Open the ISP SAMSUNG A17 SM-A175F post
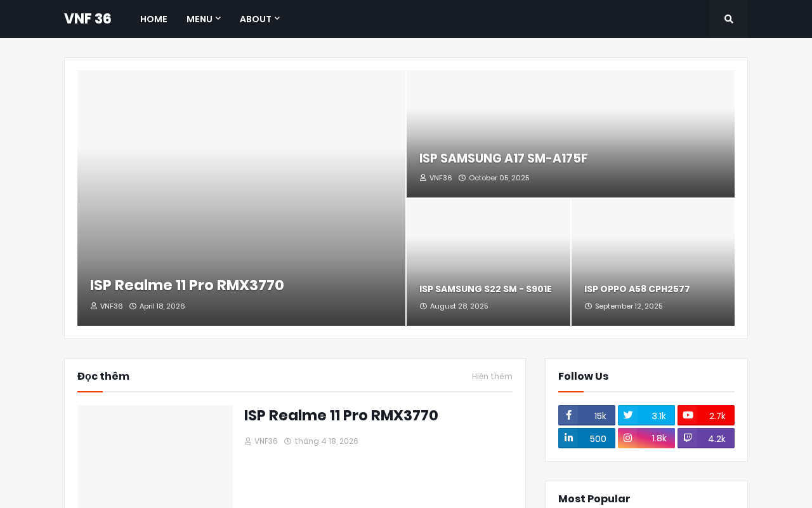 504,159
